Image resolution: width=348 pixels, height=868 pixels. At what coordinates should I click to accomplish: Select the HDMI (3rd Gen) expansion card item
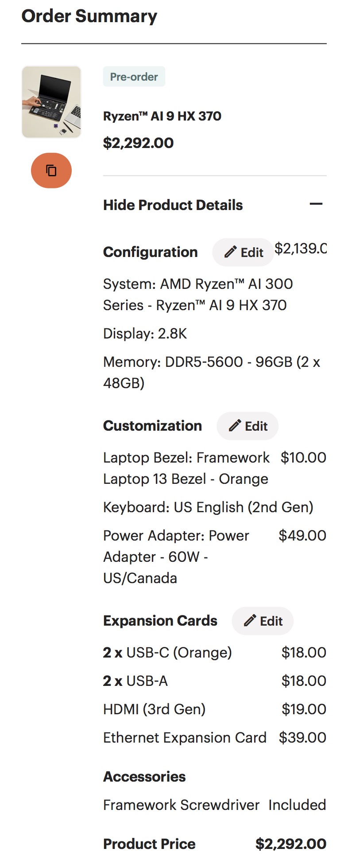tap(154, 709)
